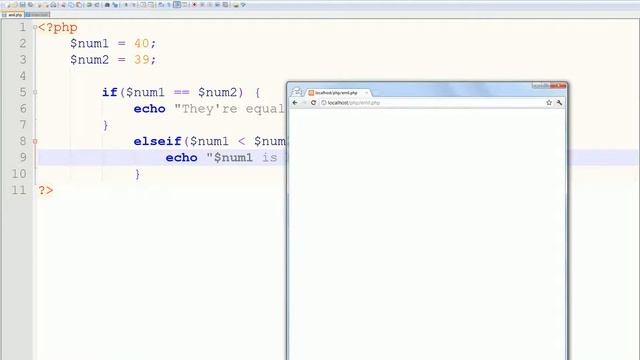Viewport: 640px width, 360px height.
Task: Click the Open file icon in editor toolbar
Action: (13, 5)
